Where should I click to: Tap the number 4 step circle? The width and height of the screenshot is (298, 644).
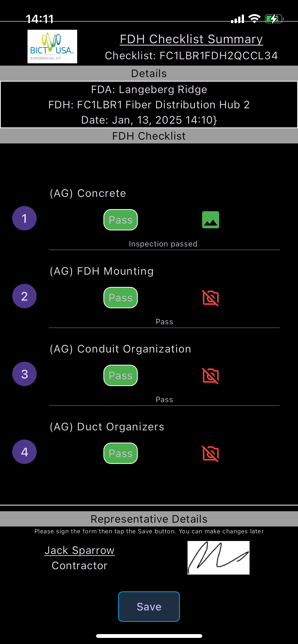tap(24, 452)
